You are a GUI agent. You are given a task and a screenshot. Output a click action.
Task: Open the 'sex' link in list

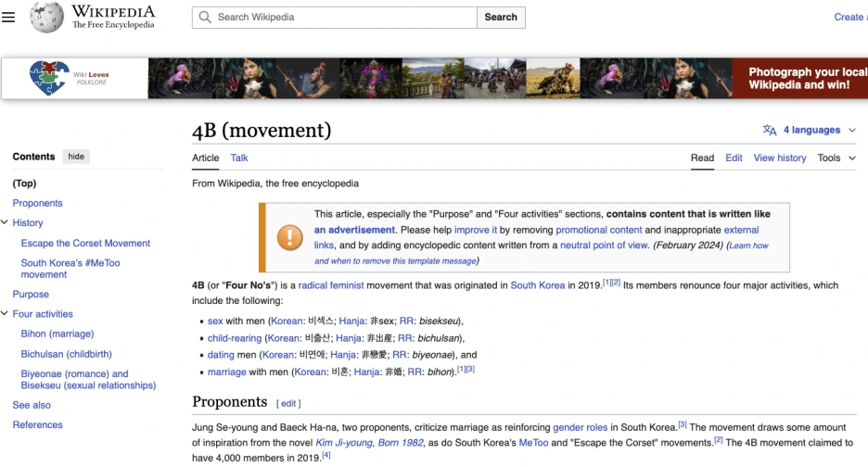pos(215,321)
